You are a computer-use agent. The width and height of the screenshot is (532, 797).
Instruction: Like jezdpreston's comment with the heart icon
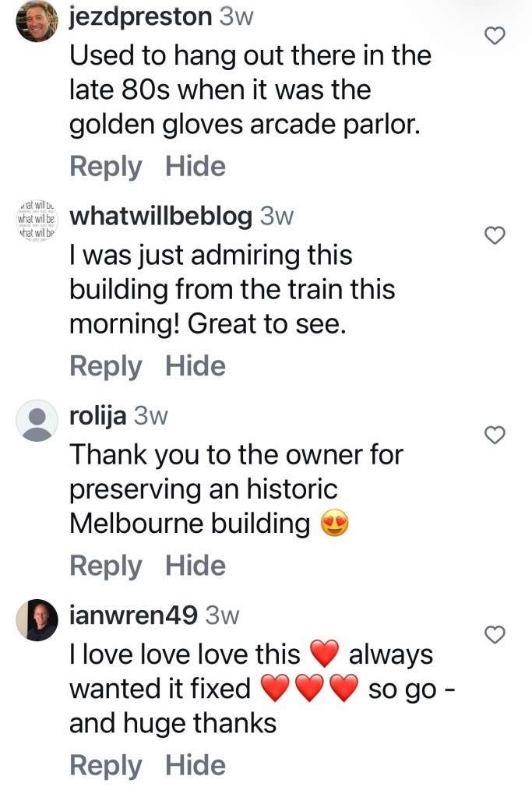tap(495, 36)
